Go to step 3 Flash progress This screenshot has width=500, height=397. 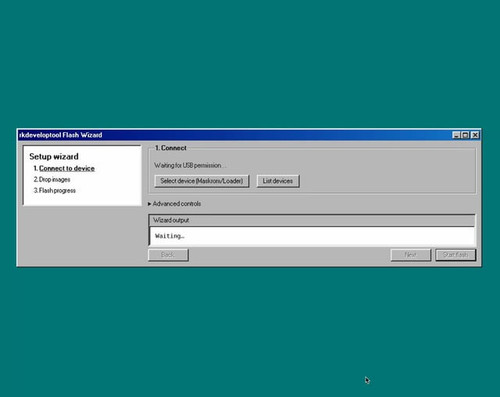click(55, 190)
